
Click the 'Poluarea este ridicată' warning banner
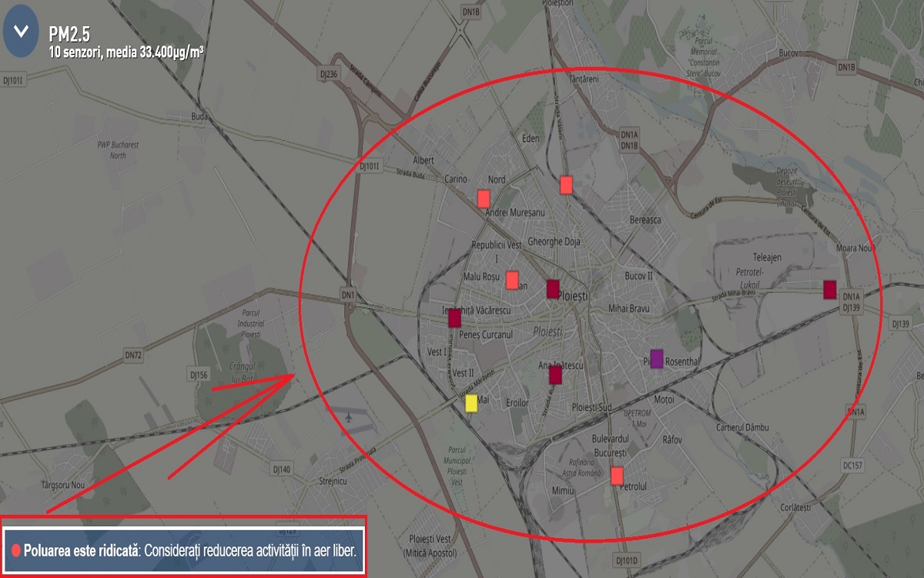(183, 550)
